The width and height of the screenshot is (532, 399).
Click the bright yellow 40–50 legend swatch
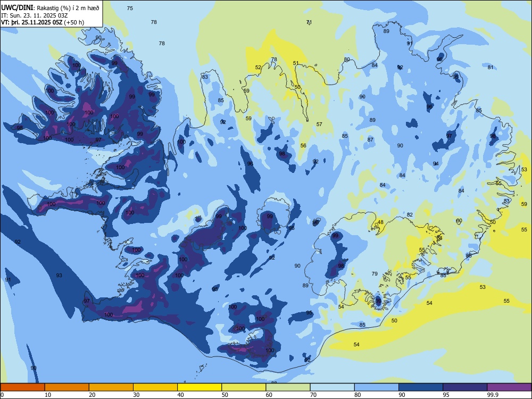pyautogui.click(x=199, y=387)
